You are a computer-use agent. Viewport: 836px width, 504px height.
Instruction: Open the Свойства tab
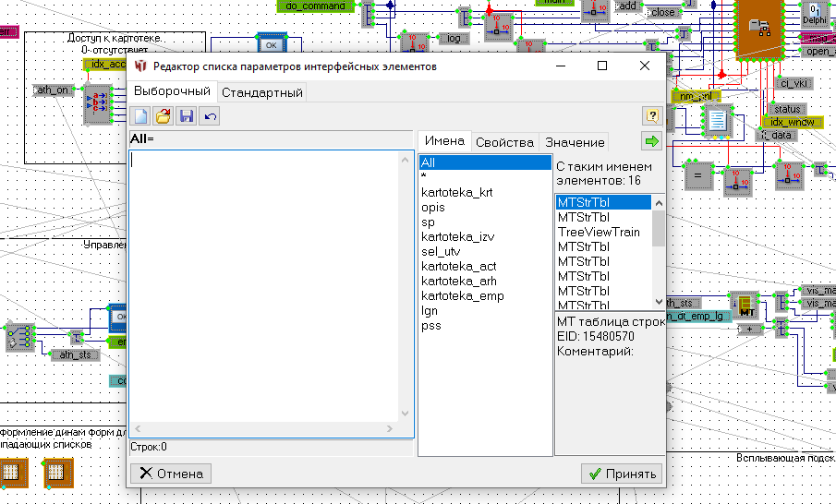pos(504,142)
